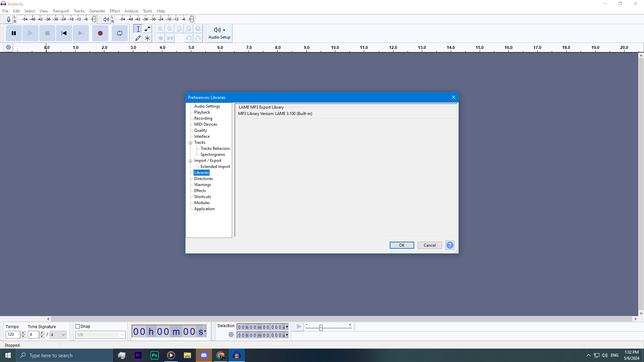The height and width of the screenshot is (362, 644).
Task: Select the Multi-tool asterisk icon
Action: (147, 38)
